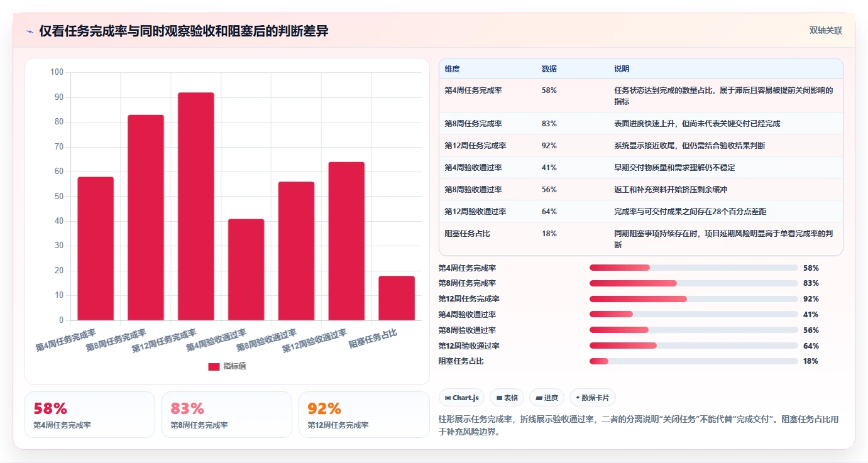Select the 数据卡片 tag chip
868x463 pixels.
click(592, 398)
